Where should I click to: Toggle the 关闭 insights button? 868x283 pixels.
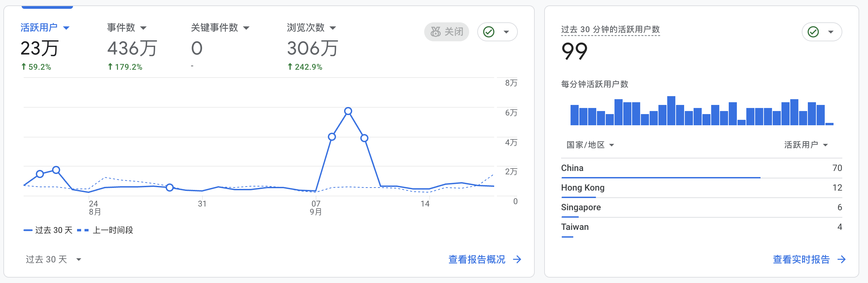pos(447,32)
